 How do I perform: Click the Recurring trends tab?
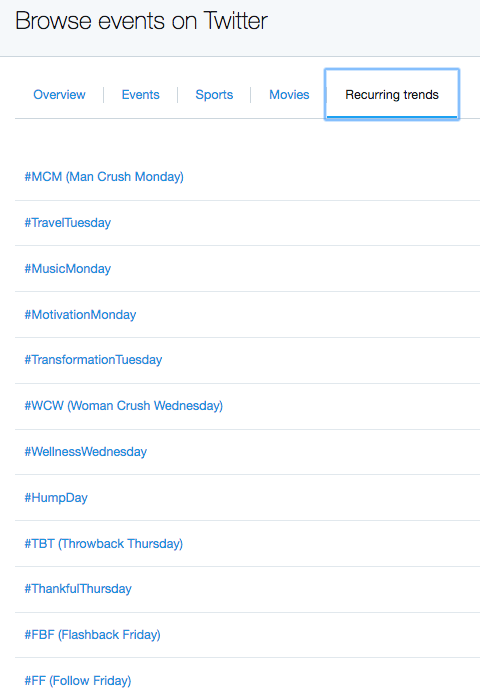coord(392,95)
